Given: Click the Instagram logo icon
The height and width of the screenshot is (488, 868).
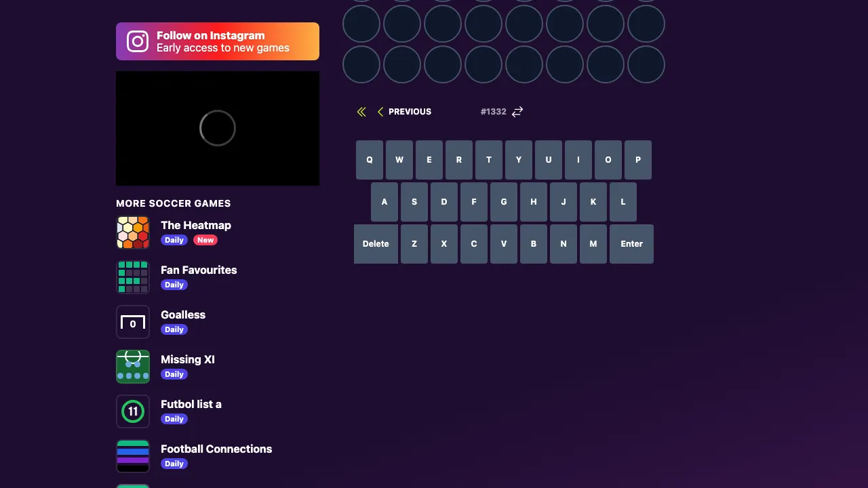Looking at the screenshot, I should 138,41.
